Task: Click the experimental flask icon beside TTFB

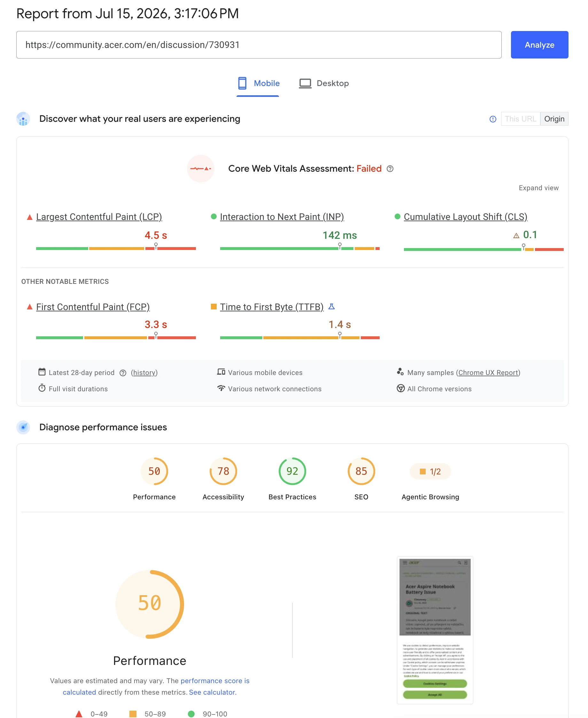Action: click(331, 306)
